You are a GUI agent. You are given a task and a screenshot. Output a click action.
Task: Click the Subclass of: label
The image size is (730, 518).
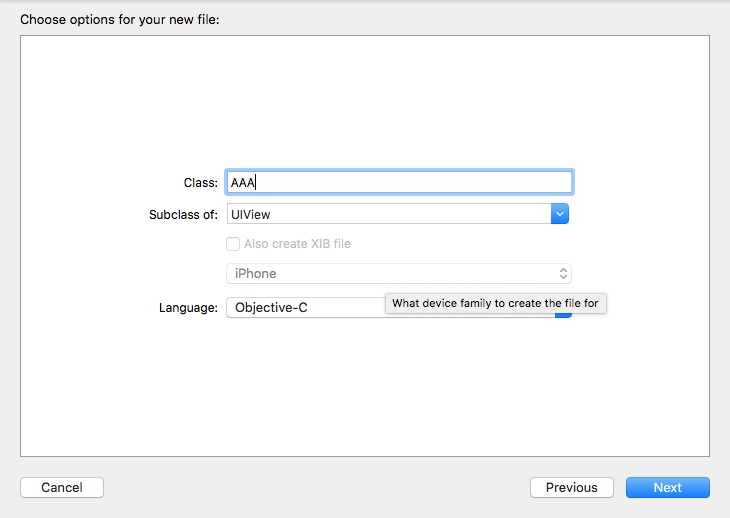click(183, 215)
